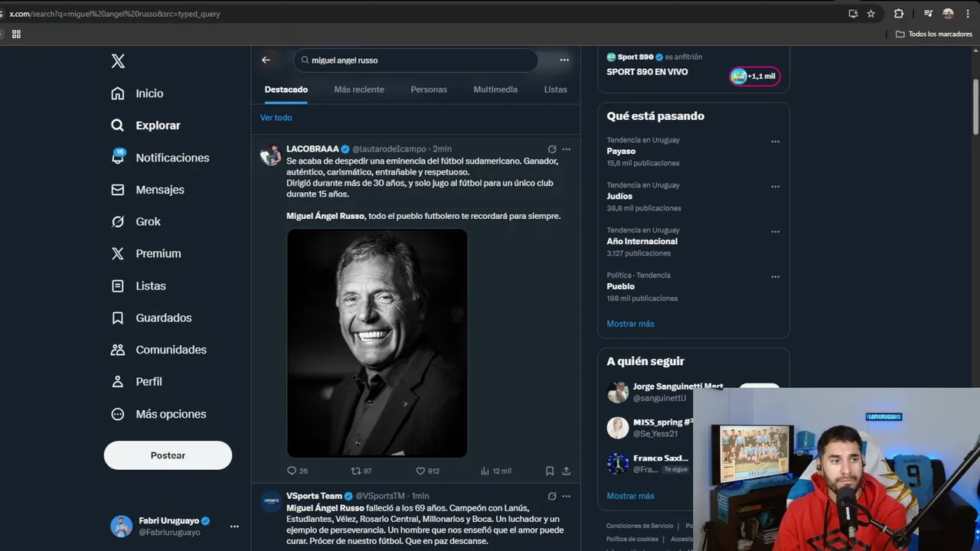The width and height of the screenshot is (980, 551).
Task: Open more menu on VSports Team post
Action: click(x=567, y=496)
